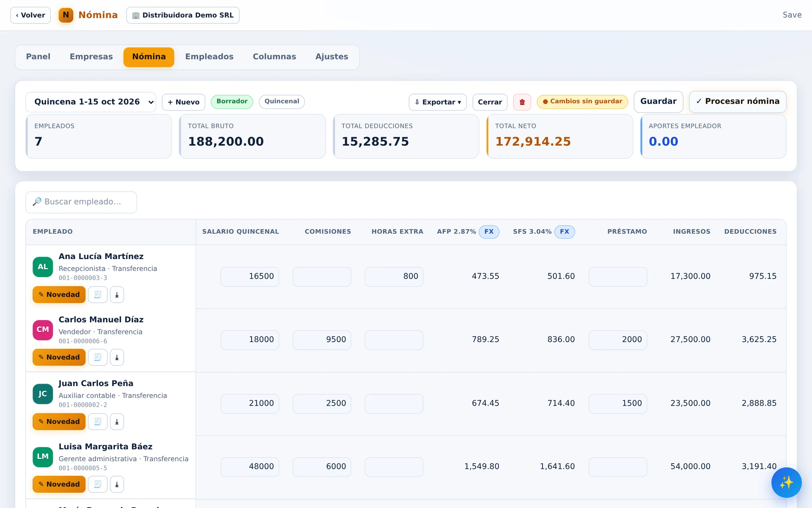
Task: Edit Ana Lucía's salario quincenal 16500 field
Action: click(250, 276)
